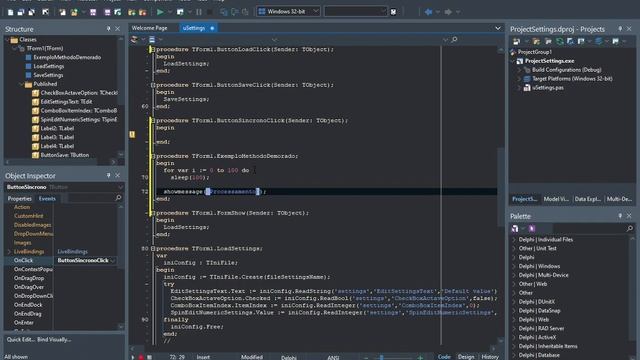Viewport: 640px width, 360px height.
Task: Close the Structure panel
Action: (118, 29)
